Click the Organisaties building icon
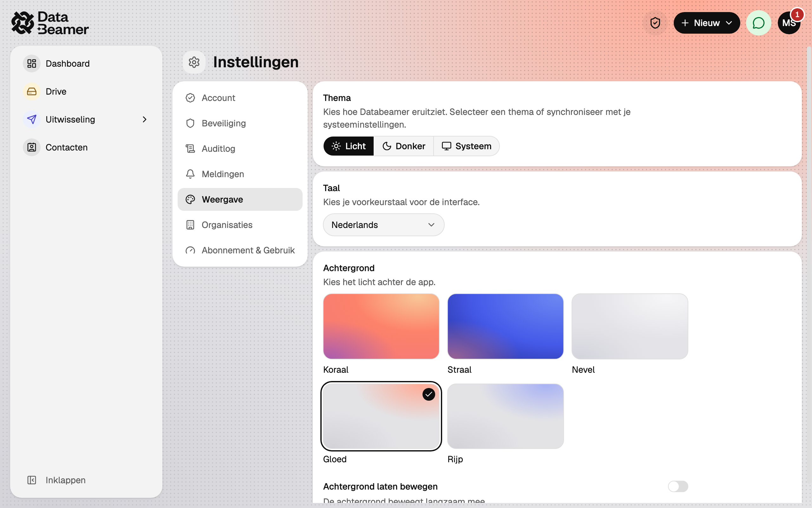812x508 pixels. (190, 225)
